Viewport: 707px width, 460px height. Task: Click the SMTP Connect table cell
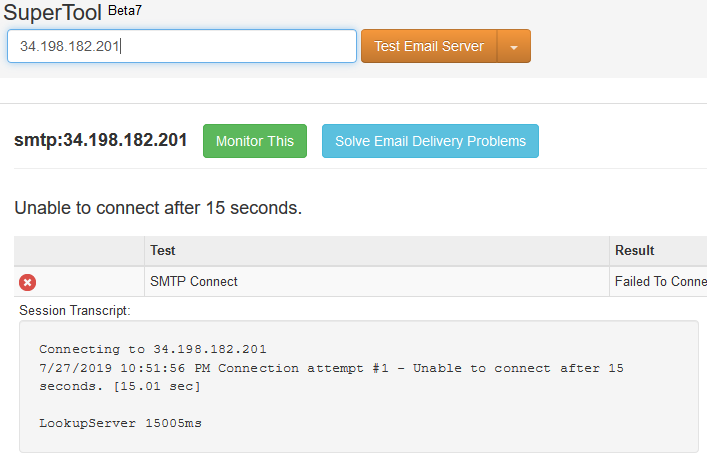pyautogui.click(x=376, y=281)
